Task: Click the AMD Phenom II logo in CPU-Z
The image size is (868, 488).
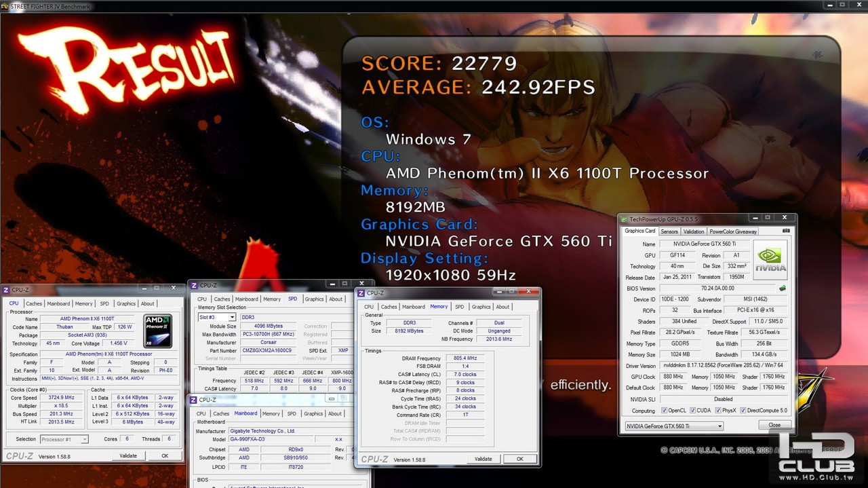Action: (157, 331)
